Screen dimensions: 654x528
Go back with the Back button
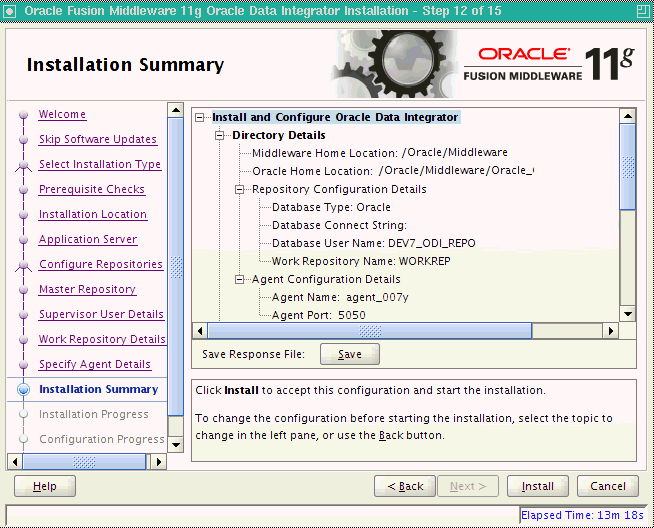(405, 486)
